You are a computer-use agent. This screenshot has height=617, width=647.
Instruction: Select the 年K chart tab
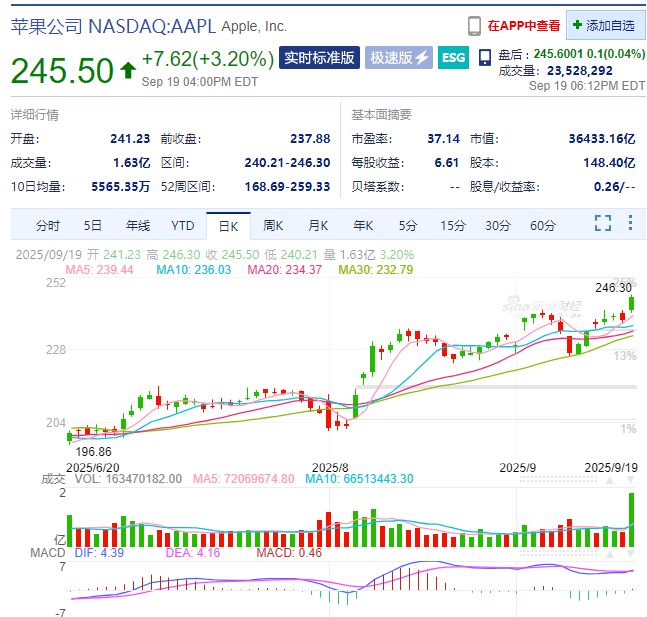pos(363,226)
